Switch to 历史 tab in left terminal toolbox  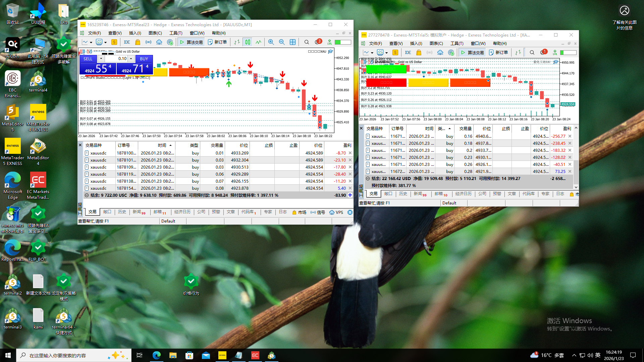click(x=122, y=212)
